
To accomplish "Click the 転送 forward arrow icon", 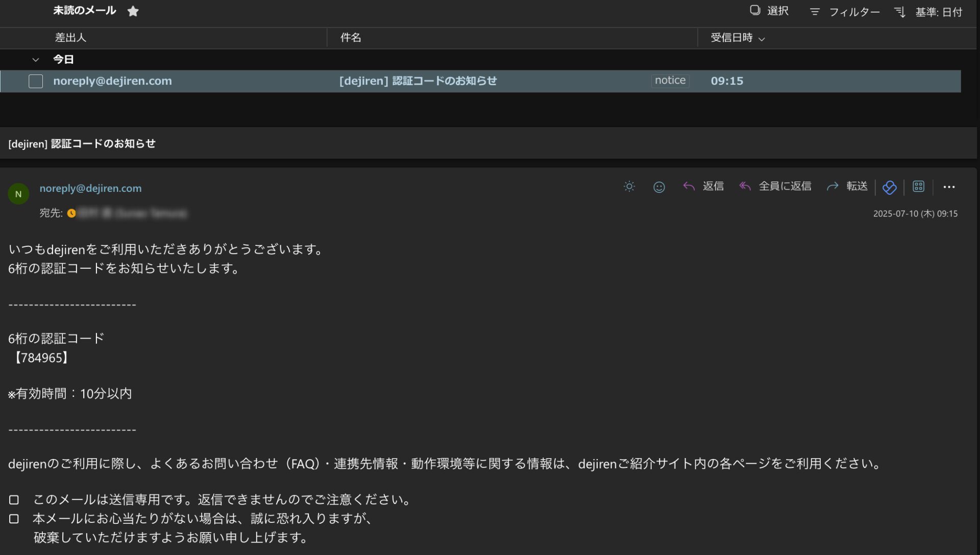I will tap(832, 187).
